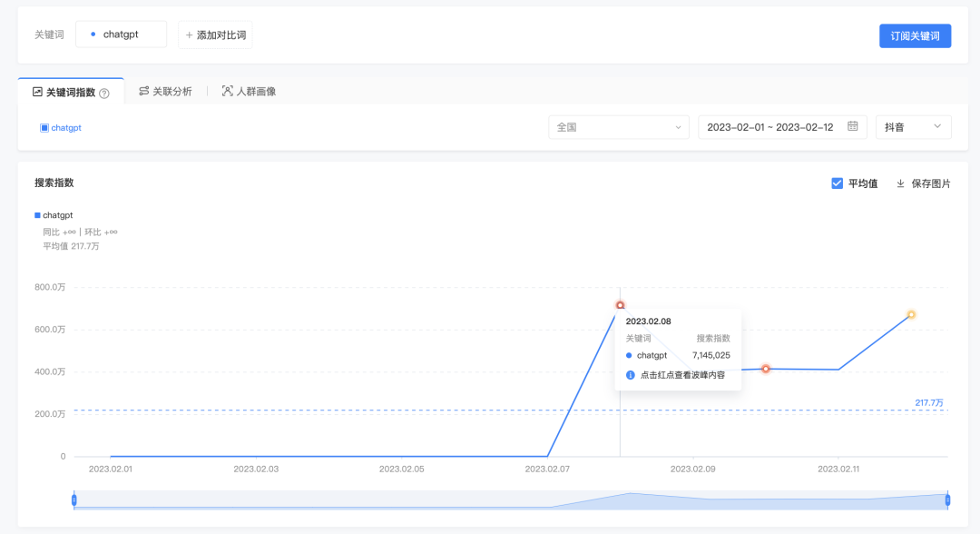The image size is (980, 534).
Task: Click the 平均值 217.7万 legend text
Action: tap(71, 246)
